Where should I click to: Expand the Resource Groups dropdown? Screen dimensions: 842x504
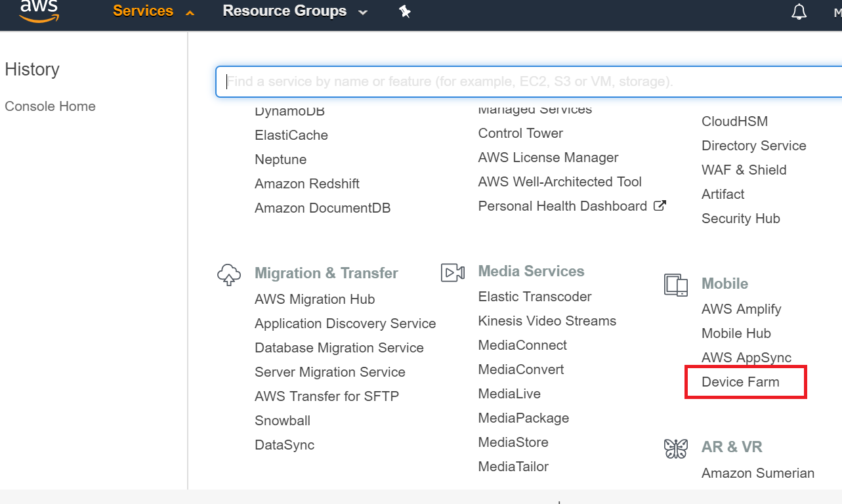[295, 11]
